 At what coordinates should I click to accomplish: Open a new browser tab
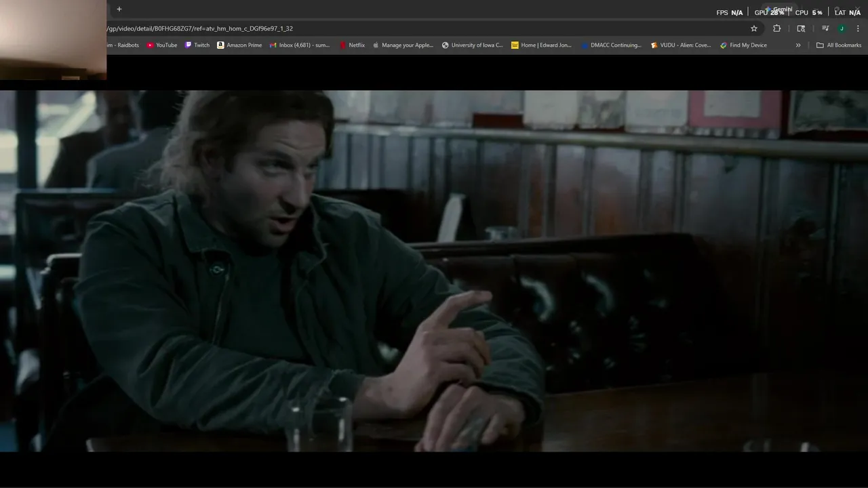pyautogui.click(x=119, y=9)
